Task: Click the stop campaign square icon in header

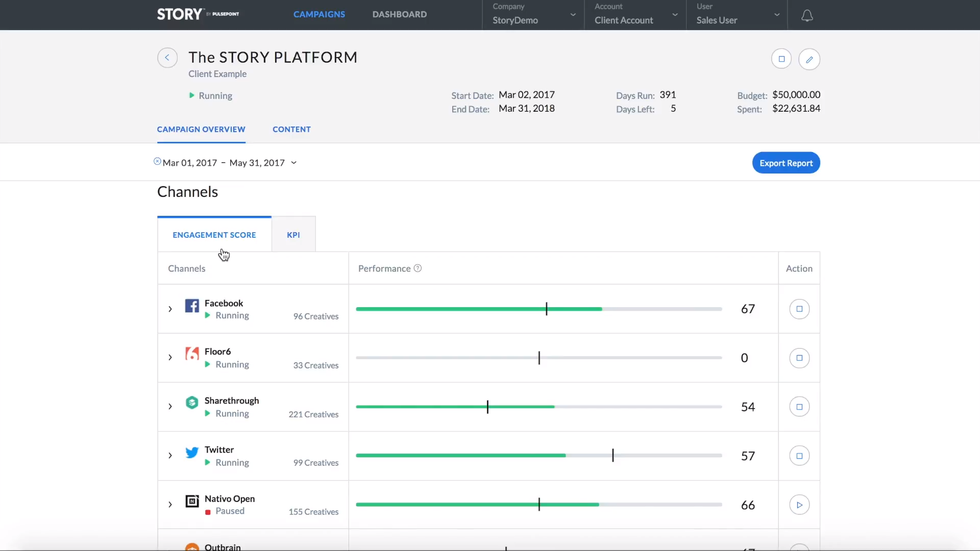Action: click(x=781, y=59)
